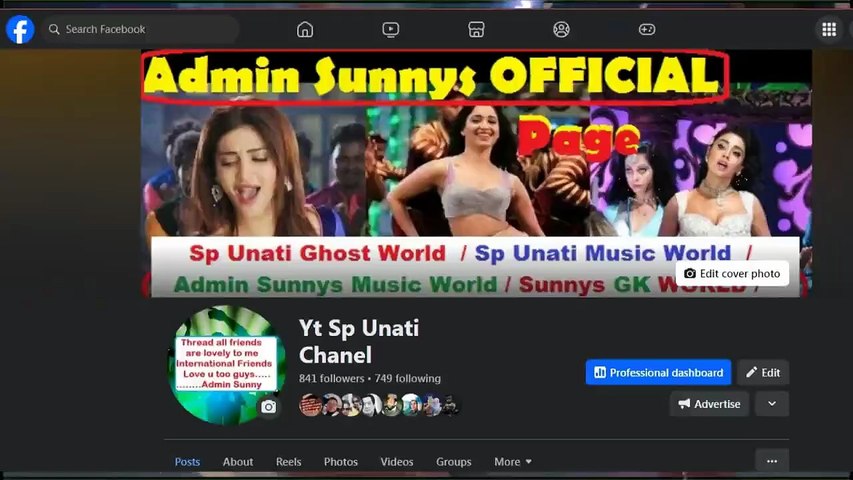Switch to the About tab
This screenshot has width=853, height=480.
coord(238,461)
